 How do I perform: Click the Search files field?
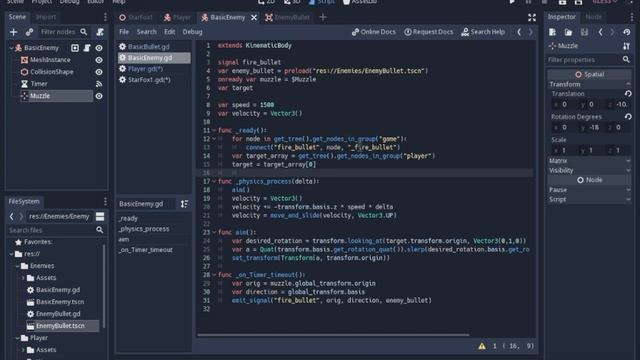(56, 230)
